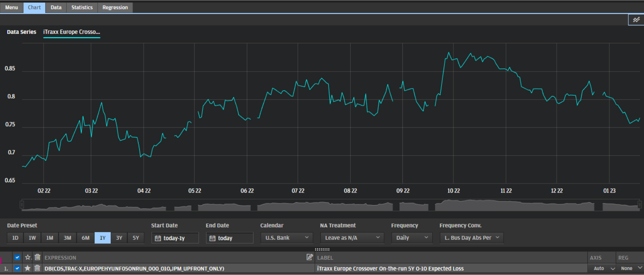The image size is (644, 275).
Task: Uncheck the row 1 expression checkbox
Action: pos(17,268)
